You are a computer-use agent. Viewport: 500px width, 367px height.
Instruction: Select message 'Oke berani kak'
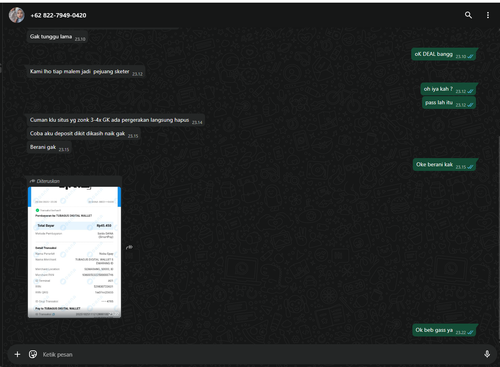coord(444,165)
